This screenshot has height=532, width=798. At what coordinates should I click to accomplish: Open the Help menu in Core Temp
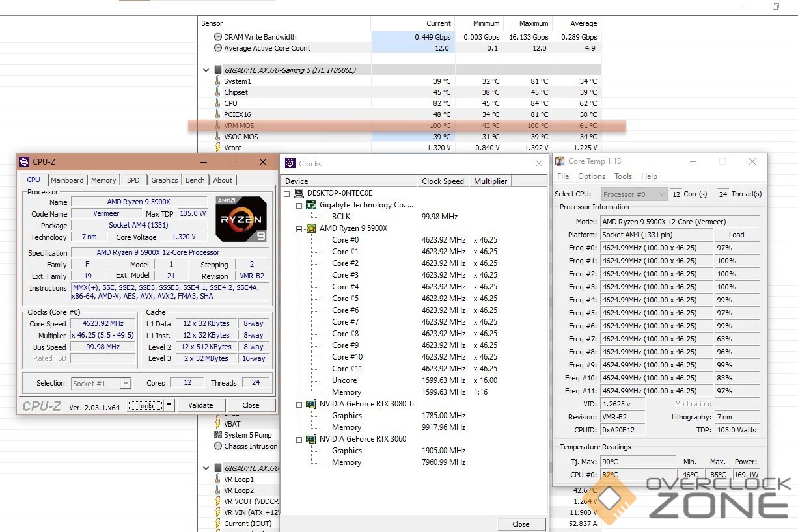649,176
